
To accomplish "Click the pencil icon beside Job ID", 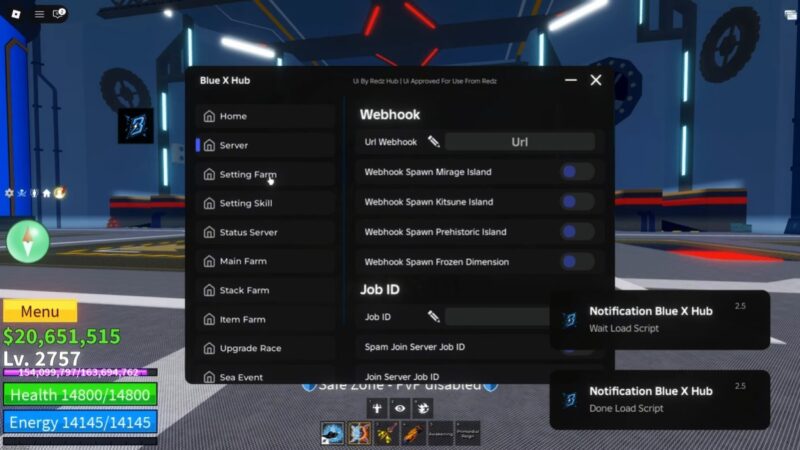I will (434, 316).
